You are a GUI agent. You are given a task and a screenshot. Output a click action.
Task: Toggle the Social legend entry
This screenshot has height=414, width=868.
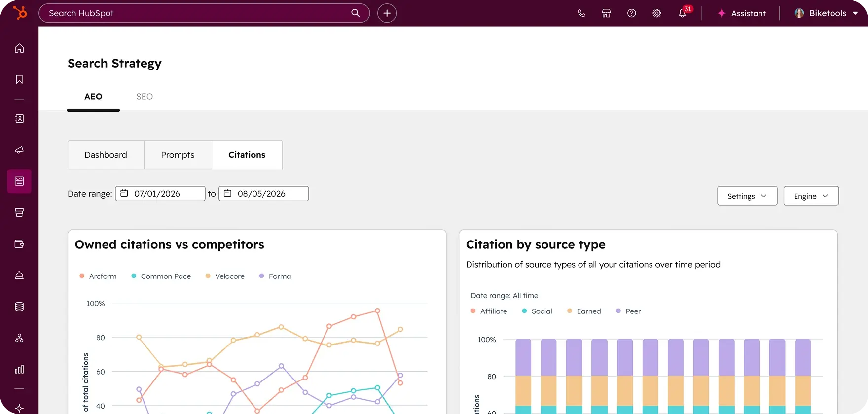(x=537, y=311)
